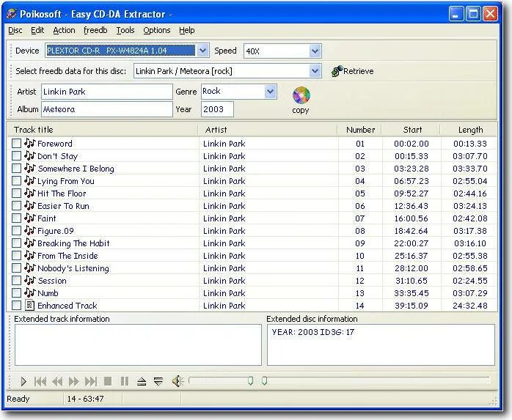Click music note icon for Lying From You
Image resolution: width=512 pixels, height=420 pixels.
pos(30,180)
